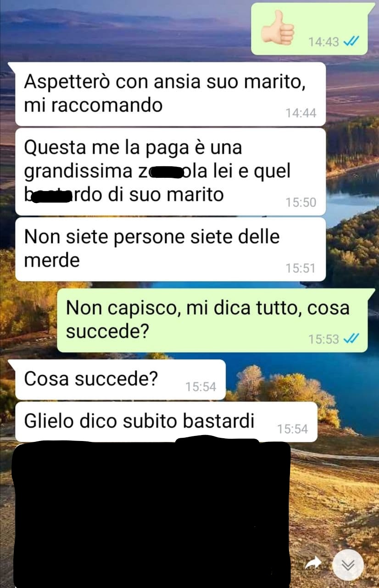The image size is (379, 588).
Task: Tap the 15:50 timestamp
Action: point(301,202)
